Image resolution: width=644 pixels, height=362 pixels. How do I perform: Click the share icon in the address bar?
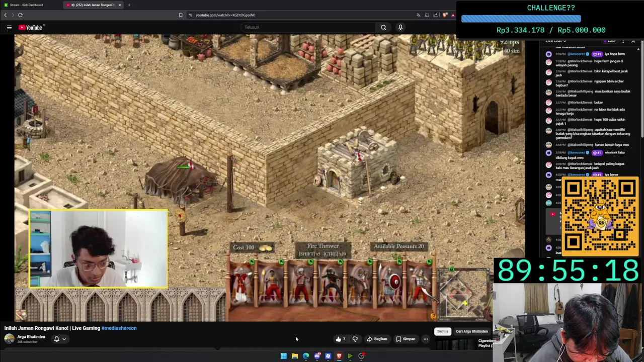[x=436, y=15]
